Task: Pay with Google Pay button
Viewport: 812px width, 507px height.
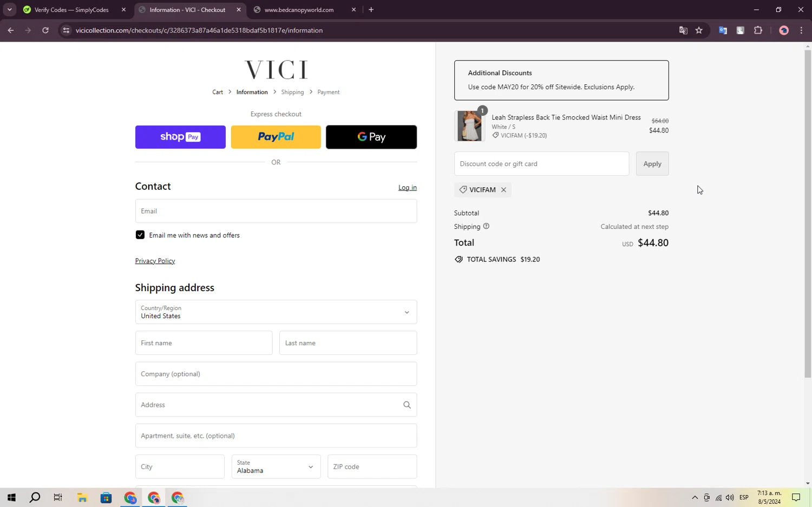Action: (x=371, y=137)
